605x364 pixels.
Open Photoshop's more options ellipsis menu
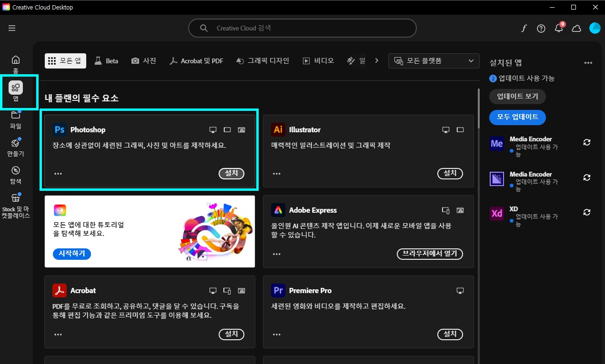pos(58,173)
